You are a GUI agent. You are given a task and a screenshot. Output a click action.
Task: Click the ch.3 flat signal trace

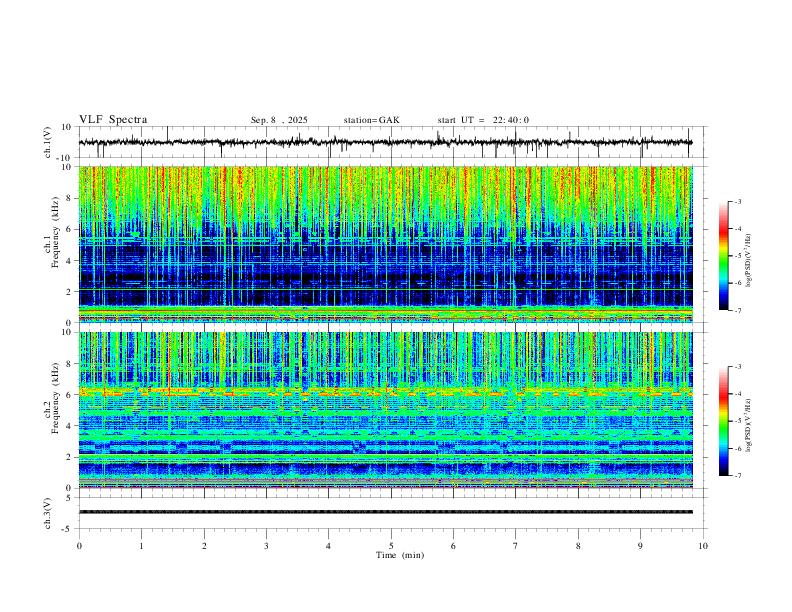pos(385,512)
